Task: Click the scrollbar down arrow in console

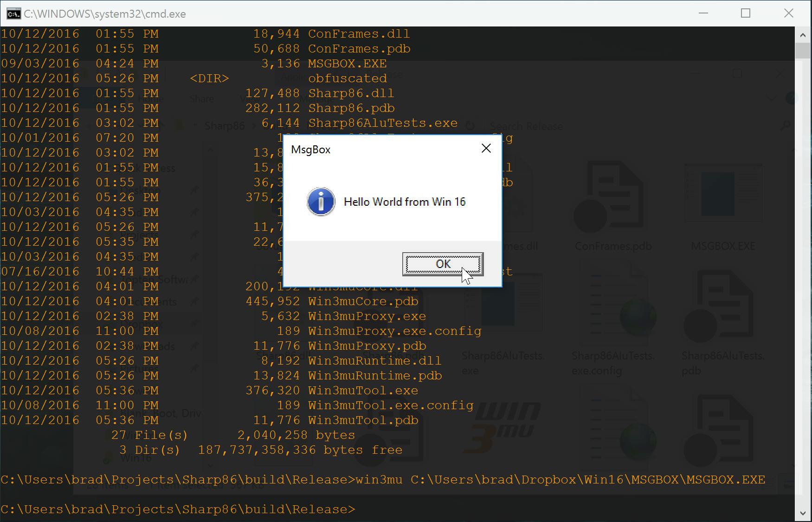Action: pos(803,514)
